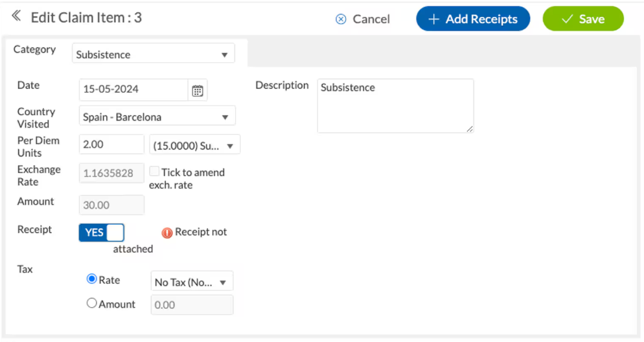The width and height of the screenshot is (644, 342).
Task: Click the Per Diem Units field
Action: [111, 144]
